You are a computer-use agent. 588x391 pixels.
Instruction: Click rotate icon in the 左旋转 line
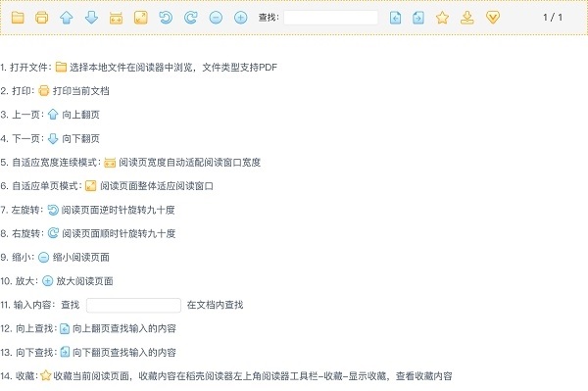click(x=53, y=210)
